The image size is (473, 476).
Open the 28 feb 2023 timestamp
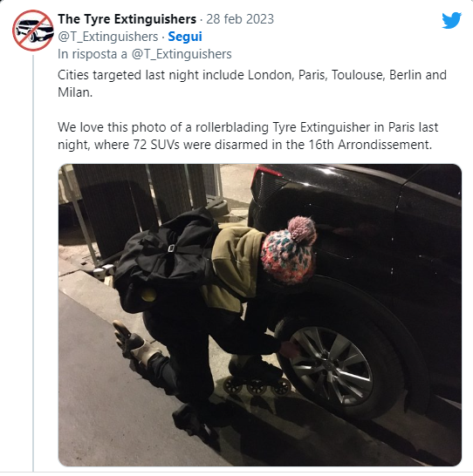240,19
